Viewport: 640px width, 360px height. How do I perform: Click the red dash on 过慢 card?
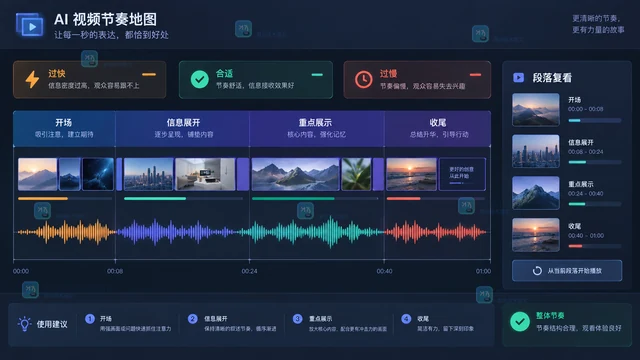(475, 75)
